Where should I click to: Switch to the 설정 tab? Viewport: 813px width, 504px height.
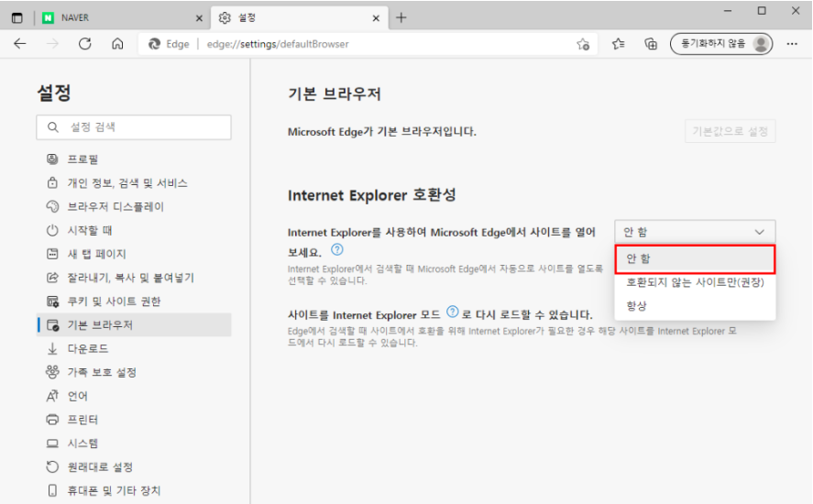(300, 17)
